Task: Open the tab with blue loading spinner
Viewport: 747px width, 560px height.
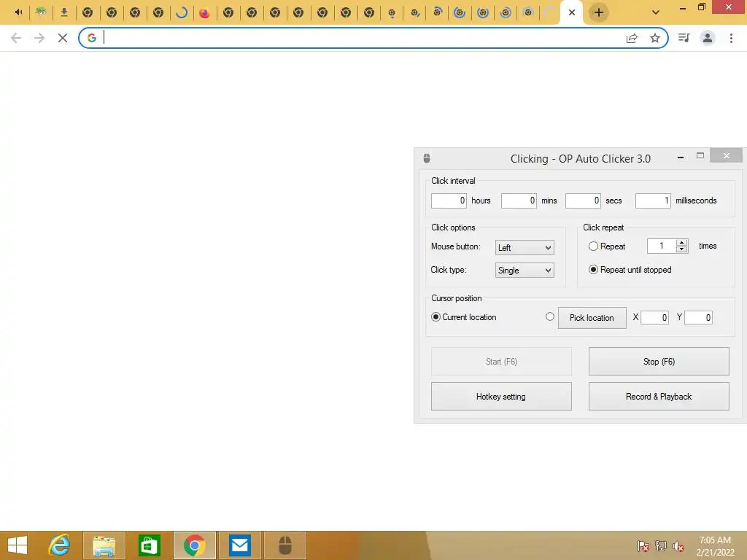Action: (181, 12)
